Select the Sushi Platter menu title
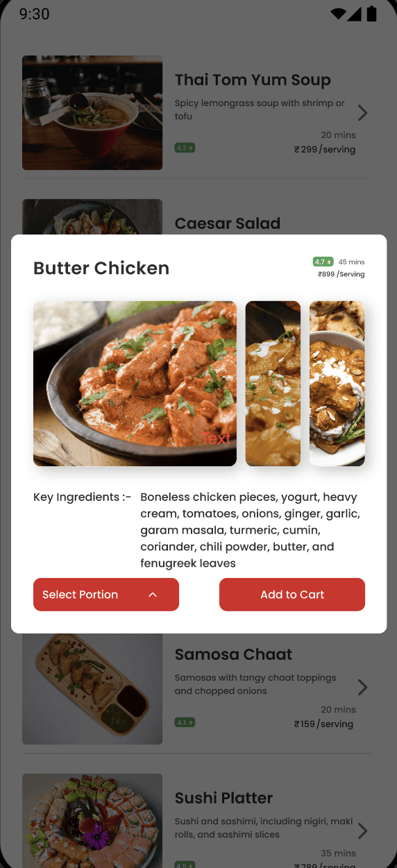The image size is (397, 868). point(223,798)
